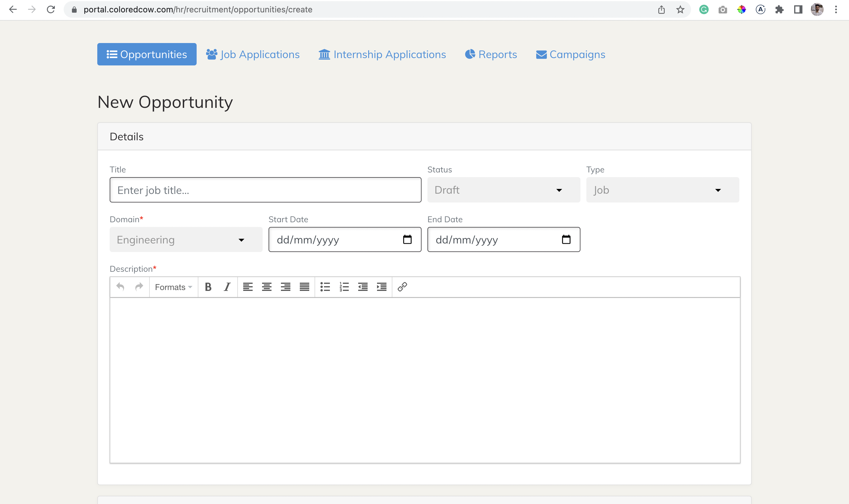Select the Opportunities tab
The image size is (849, 504).
pos(147,54)
